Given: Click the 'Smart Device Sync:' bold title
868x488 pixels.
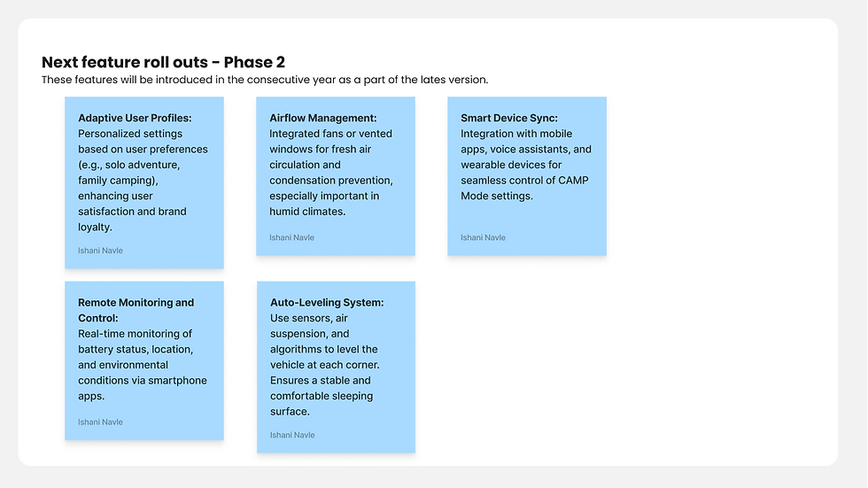Looking at the screenshot, I should point(509,118).
